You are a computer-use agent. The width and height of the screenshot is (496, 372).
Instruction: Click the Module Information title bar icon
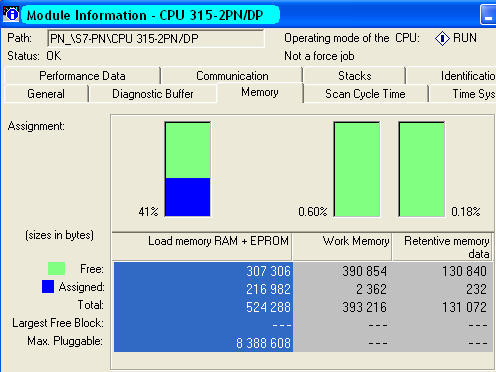(11, 14)
